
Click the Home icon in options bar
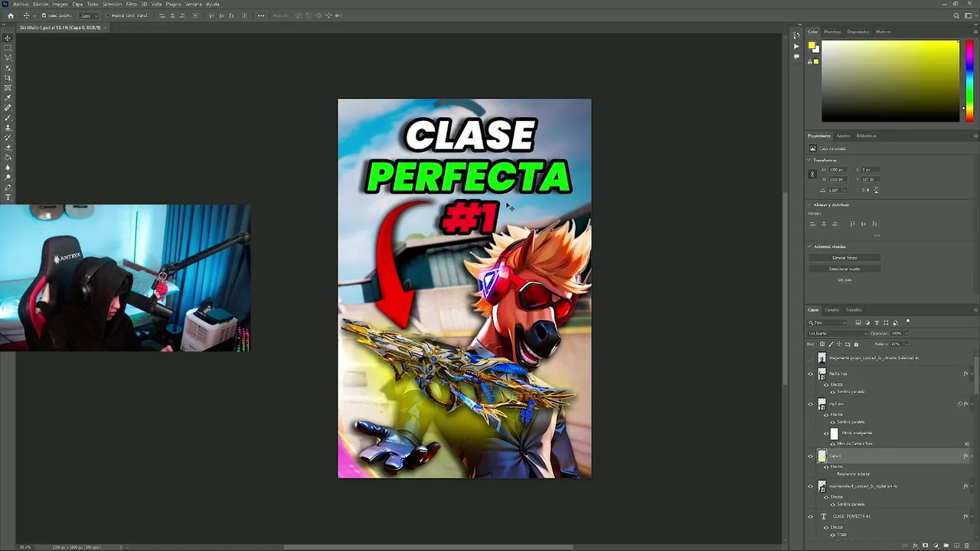point(11,15)
